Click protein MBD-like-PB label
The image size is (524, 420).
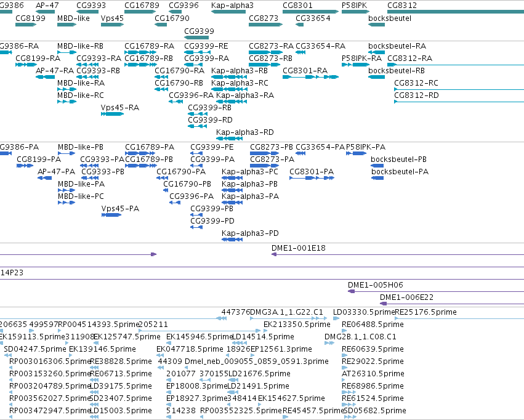pyautogui.click(x=81, y=147)
